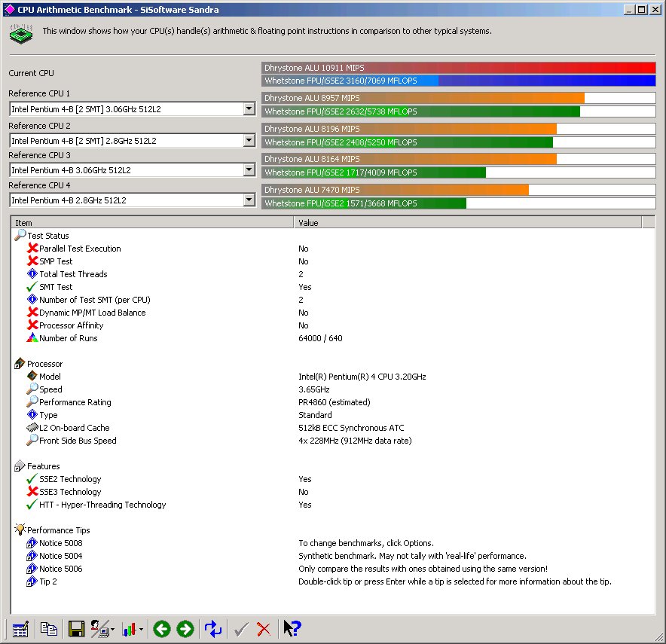Click the red X icon beside Parallel Test Execution
Screen dimensions: 666x644
pos(32,248)
